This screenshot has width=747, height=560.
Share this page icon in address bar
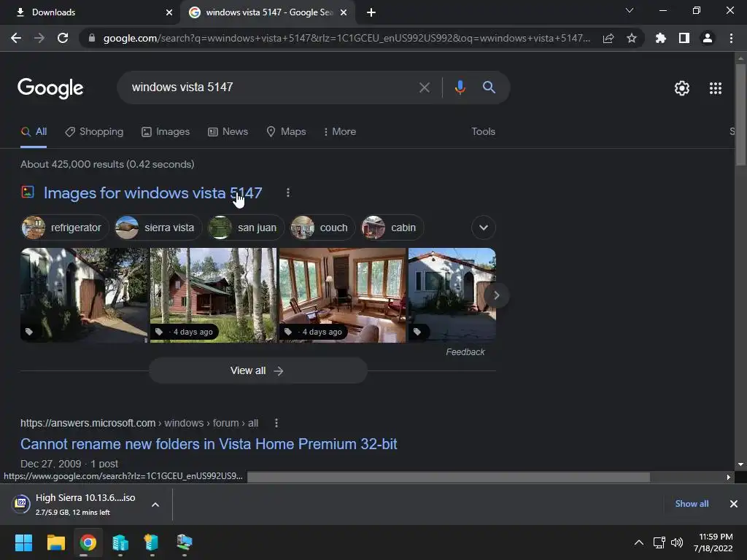(608, 39)
